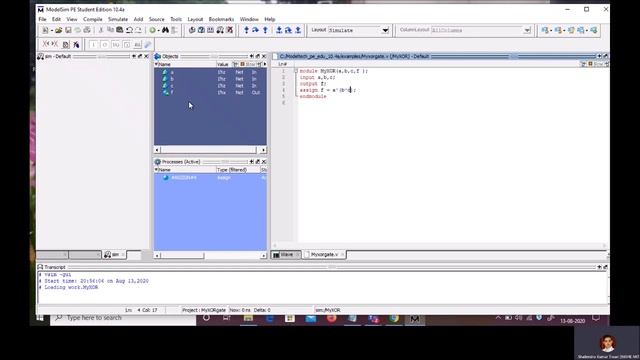Viewport: 640px width, 360px height.
Task: Undock the Transcript panel
Action: 605,267
